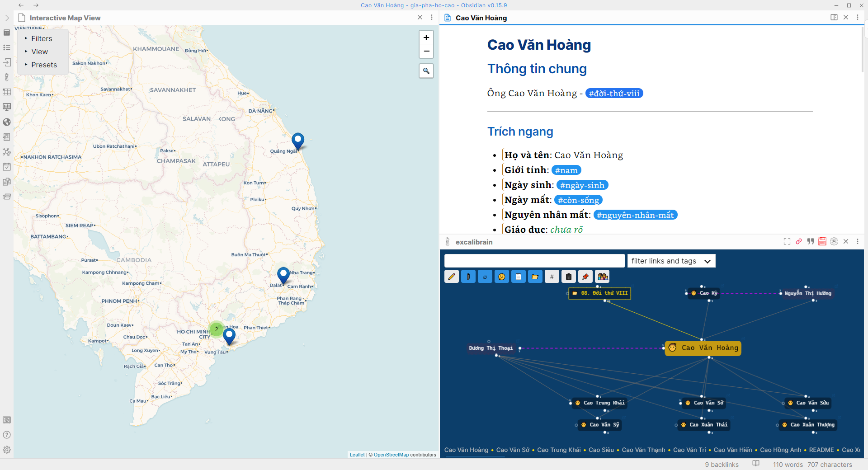The image size is (868, 470).
Task: Open the graph view from the ribbon
Action: coord(7,152)
